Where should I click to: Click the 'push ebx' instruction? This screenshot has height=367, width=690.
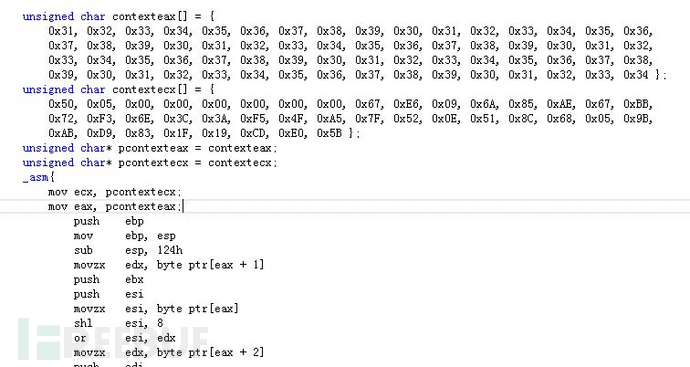(x=109, y=279)
